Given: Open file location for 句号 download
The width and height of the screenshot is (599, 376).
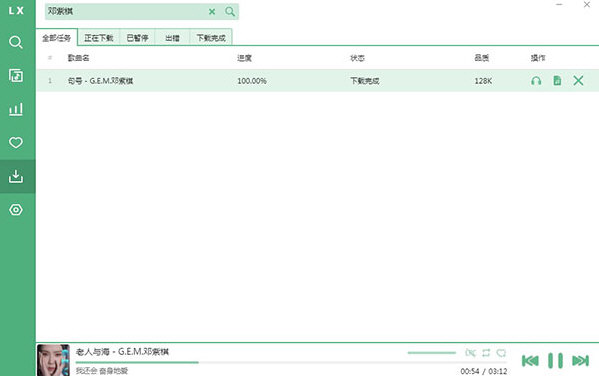Looking at the screenshot, I should 557,81.
